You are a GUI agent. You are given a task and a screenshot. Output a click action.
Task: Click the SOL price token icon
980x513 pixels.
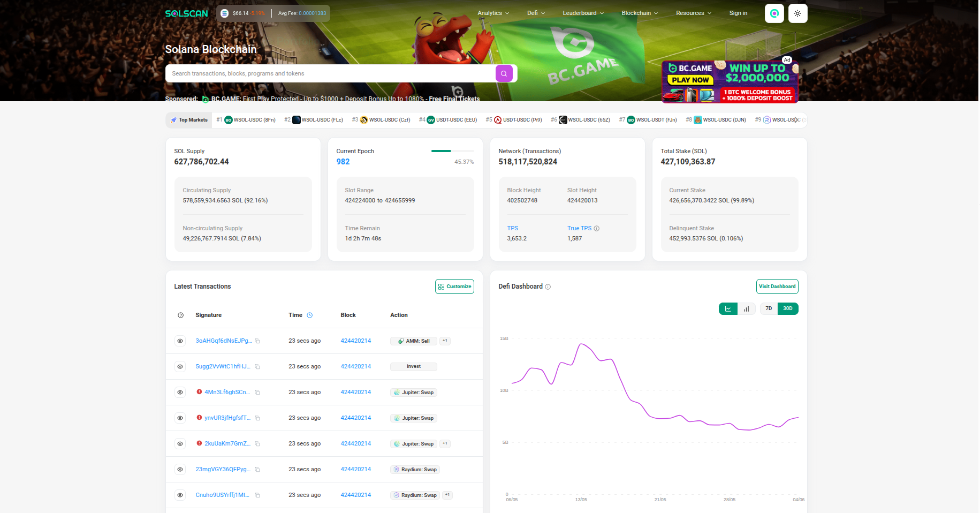click(225, 13)
